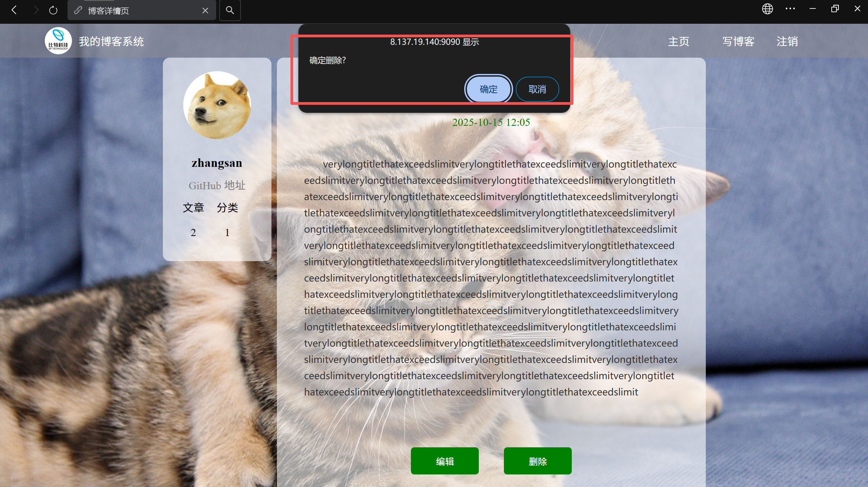Image resolution: width=868 pixels, height=487 pixels.
Task: Open the GitHub 地址 link
Action: pos(217,186)
